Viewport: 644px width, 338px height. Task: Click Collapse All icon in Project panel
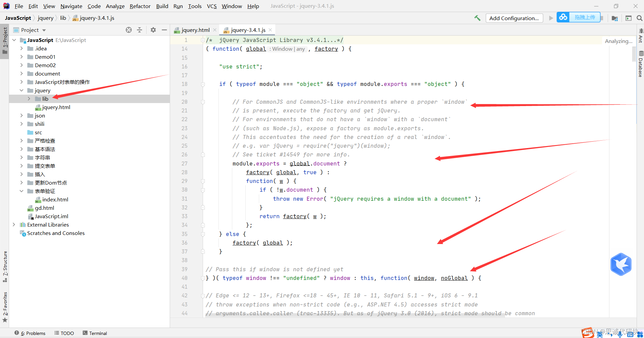(139, 30)
